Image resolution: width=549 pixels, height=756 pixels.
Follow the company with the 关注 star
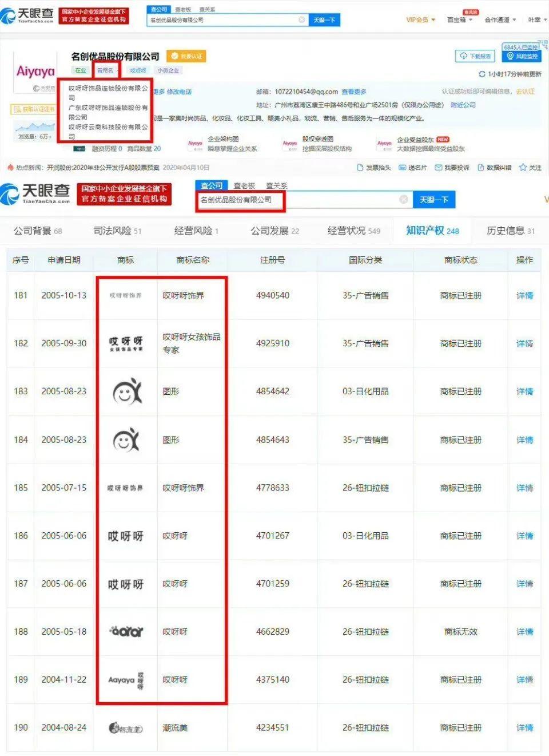click(x=530, y=167)
